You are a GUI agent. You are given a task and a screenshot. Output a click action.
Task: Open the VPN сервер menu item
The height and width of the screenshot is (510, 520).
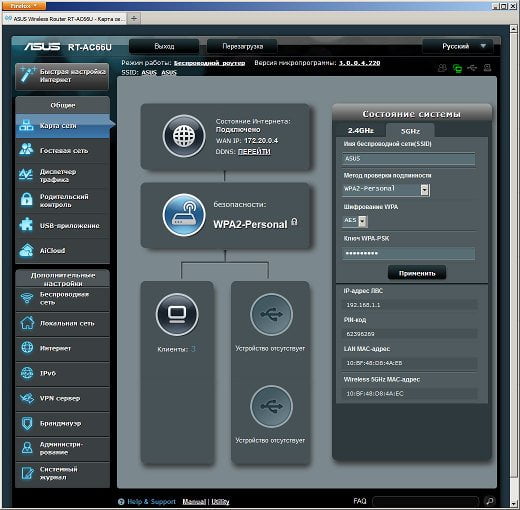62,398
